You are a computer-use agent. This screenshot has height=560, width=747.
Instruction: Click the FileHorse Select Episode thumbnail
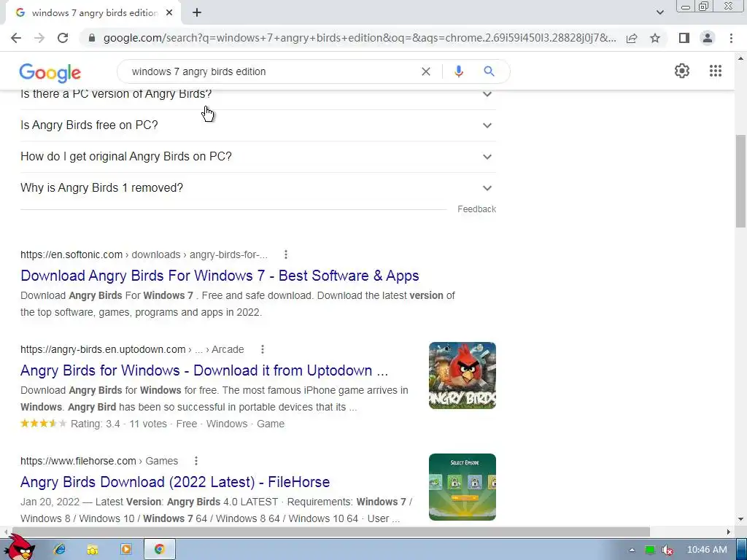pyautogui.click(x=462, y=486)
